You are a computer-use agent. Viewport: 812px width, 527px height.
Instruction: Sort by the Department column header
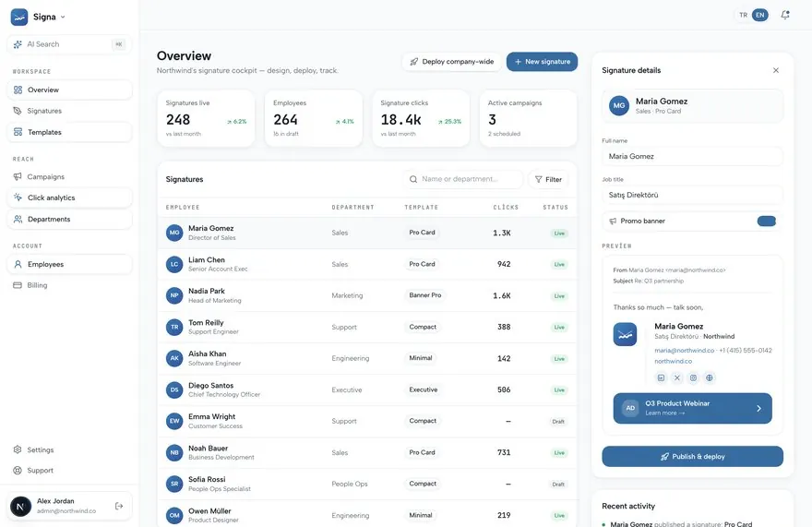tap(352, 208)
